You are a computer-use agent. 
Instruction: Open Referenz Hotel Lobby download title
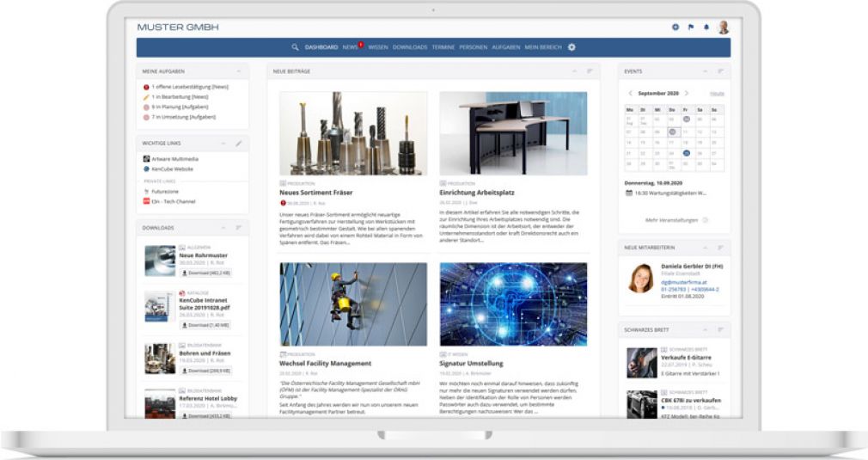click(x=208, y=399)
